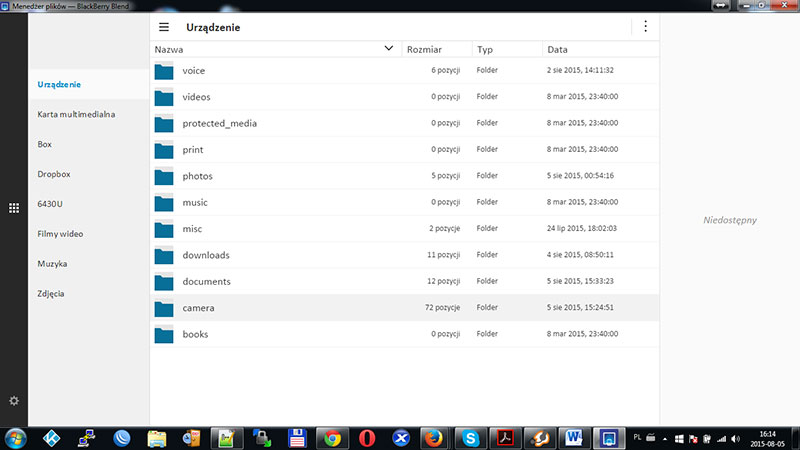
Task: Click the videos folder icon
Action: (x=164, y=97)
